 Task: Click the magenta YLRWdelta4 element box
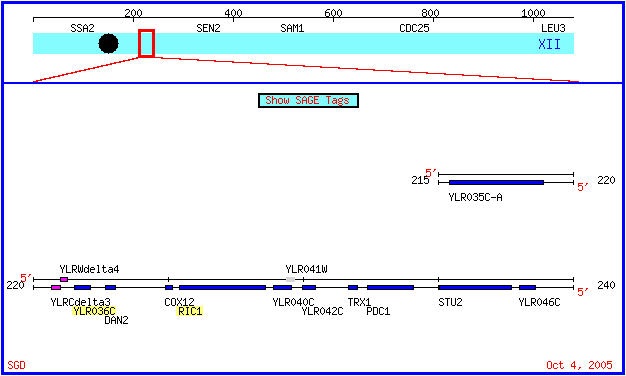(64, 279)
